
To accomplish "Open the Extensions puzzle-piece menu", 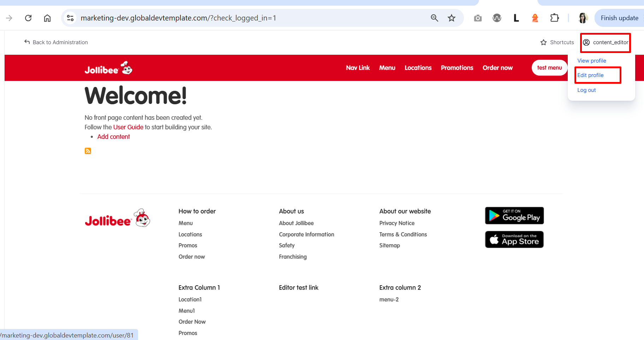I will (554, 18).
